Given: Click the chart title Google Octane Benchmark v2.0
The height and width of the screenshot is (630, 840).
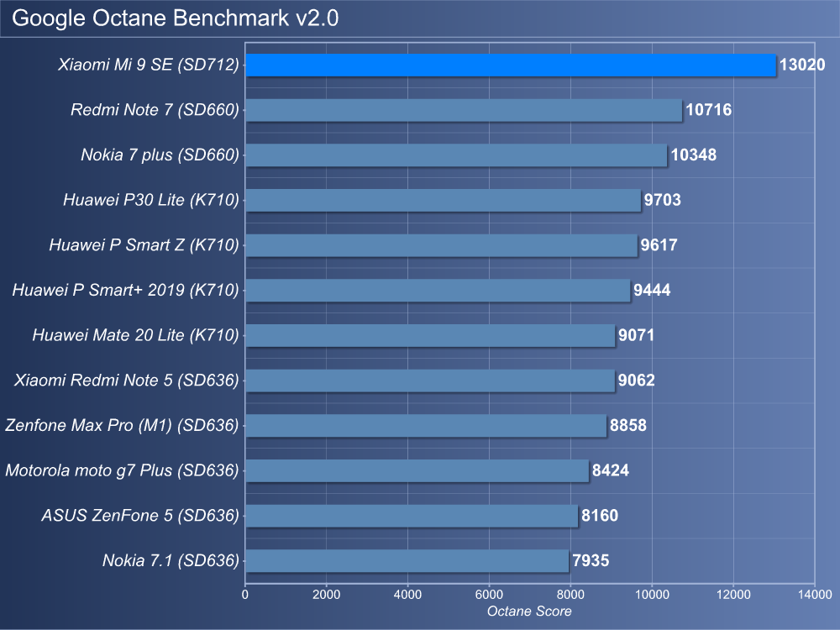Looking at the screenshot, I should click(x=176, y=18).
